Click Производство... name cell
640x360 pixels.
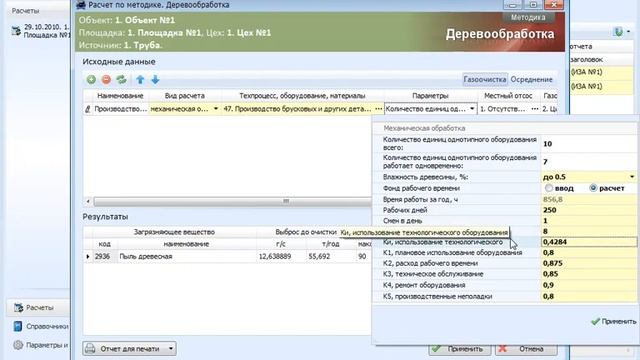click(120, 109)
